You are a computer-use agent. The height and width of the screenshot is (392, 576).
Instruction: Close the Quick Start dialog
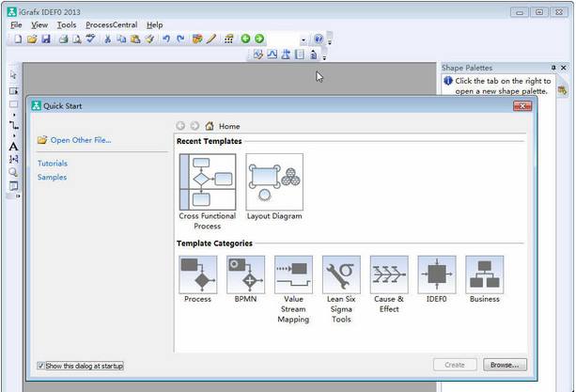coord(522,106)
